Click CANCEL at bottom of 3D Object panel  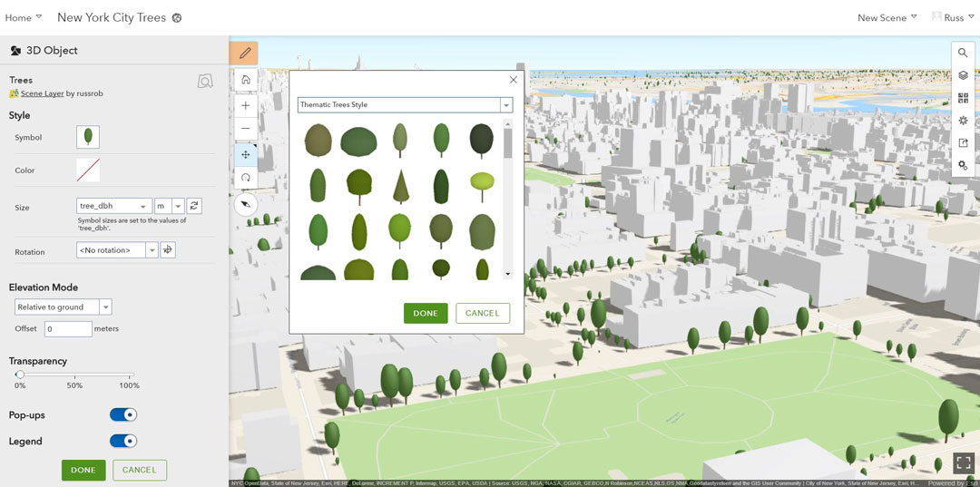point(140,470)
